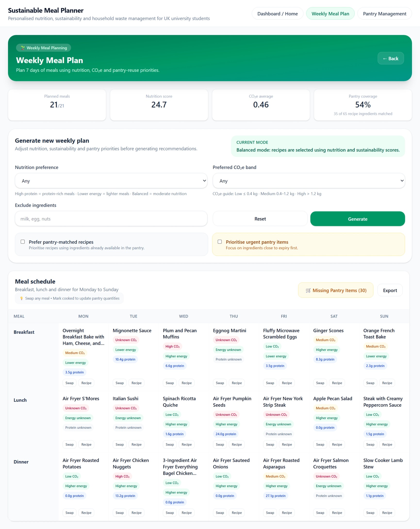Click the Planned meals 21/21 card
420x529 pixels.
coord(57,105)
